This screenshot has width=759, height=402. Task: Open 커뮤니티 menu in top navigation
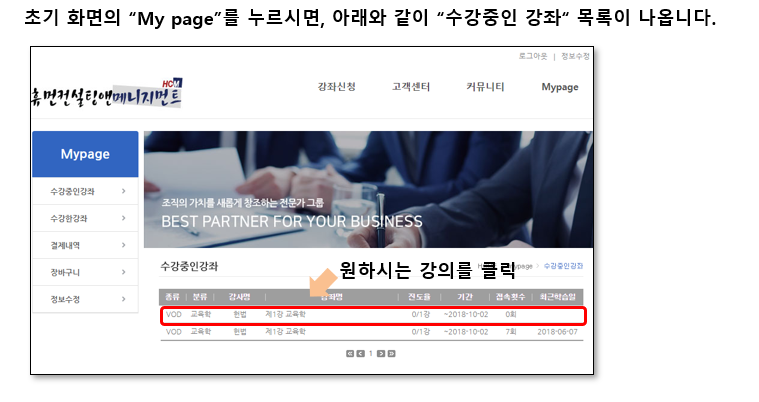pyautogui.click(x=485, y=87)
